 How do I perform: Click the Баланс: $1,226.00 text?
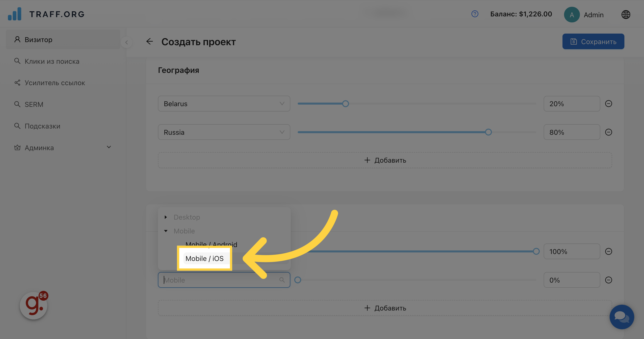point(521,14)
